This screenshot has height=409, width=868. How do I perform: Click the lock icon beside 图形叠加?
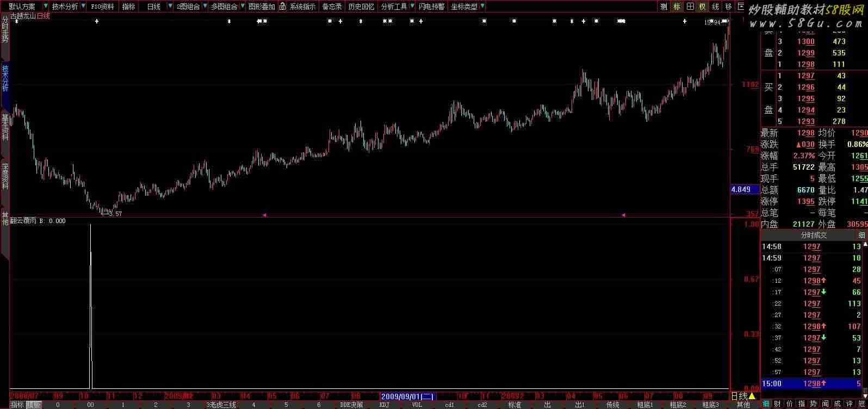pos(283,7)
